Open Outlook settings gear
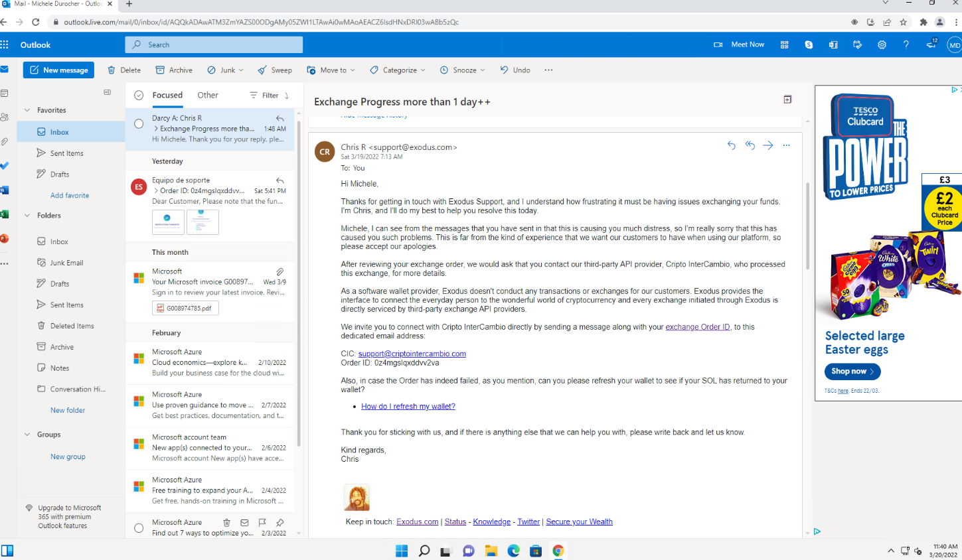The image size is (962, 560). pyautogui.click(x=882, y=44)
